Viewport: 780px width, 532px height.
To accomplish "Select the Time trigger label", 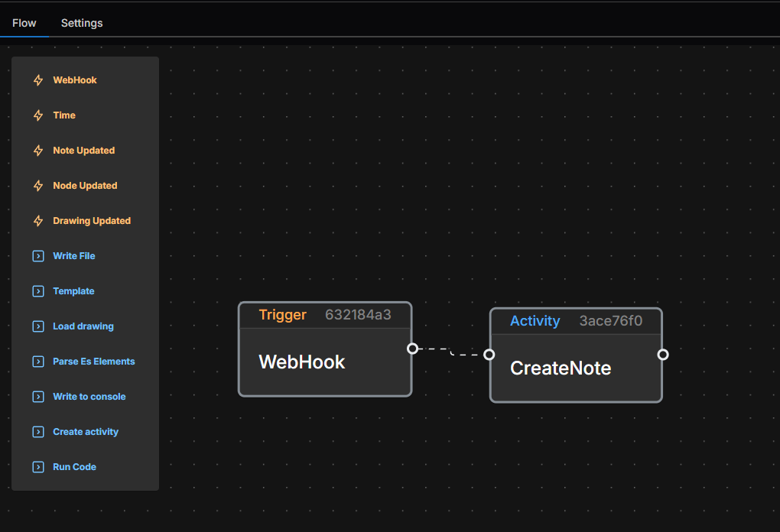I will (x=64, y=115).
